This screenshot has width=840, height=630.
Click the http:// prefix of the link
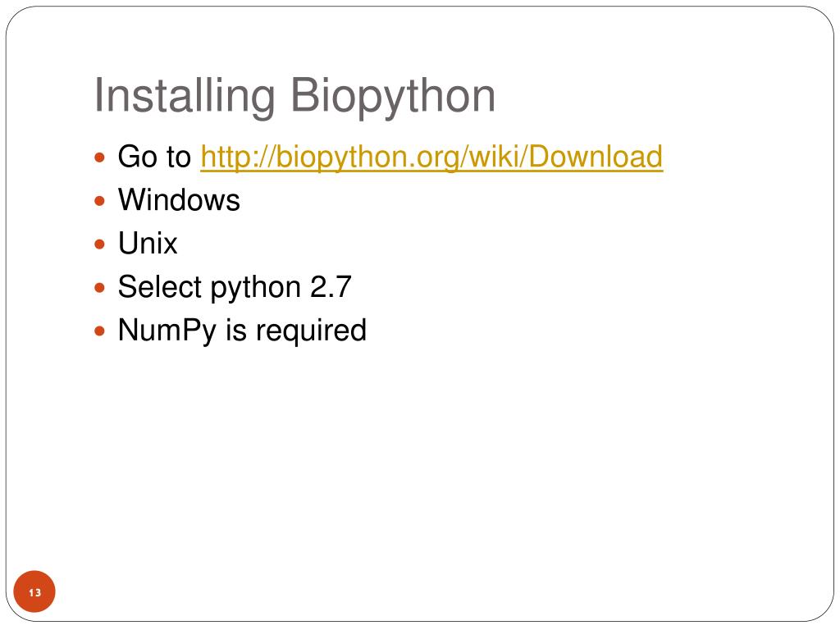coord(238,157)
